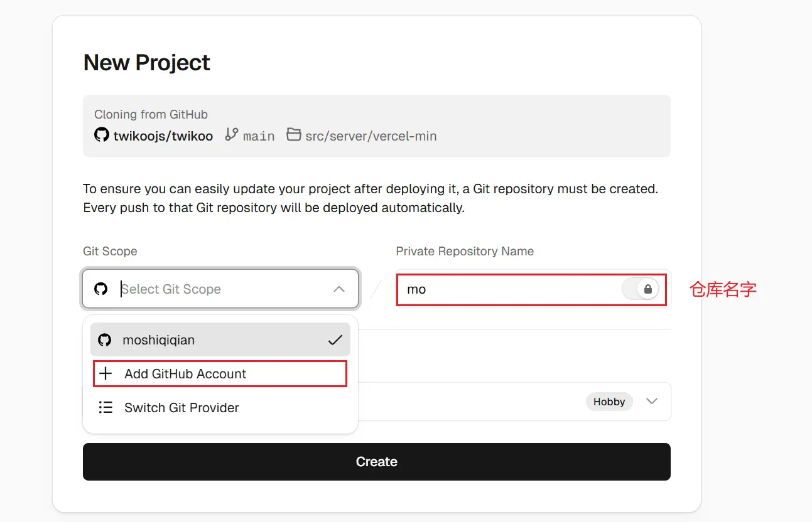812x522 pixels.
Task: Click the Private Repository Name text field
Action: tap(509, 289)
